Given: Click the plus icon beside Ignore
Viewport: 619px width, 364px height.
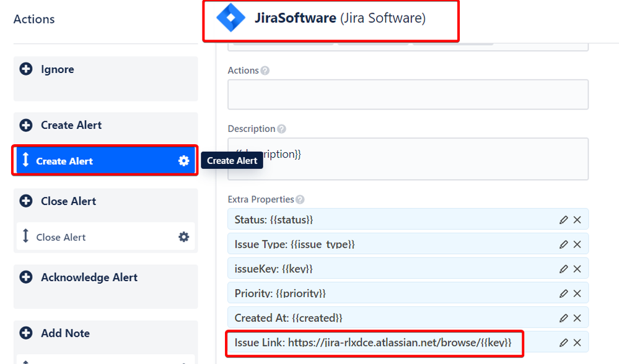Looking at the screenshot, I should (26, 69).
